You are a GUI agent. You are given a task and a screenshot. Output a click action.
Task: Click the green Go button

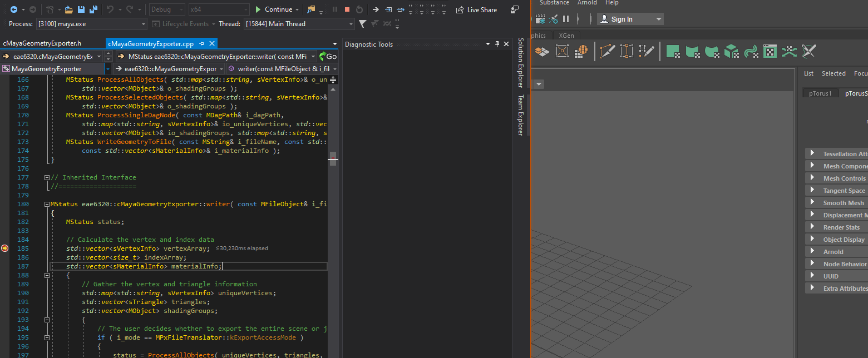click(x=328, y=56)
